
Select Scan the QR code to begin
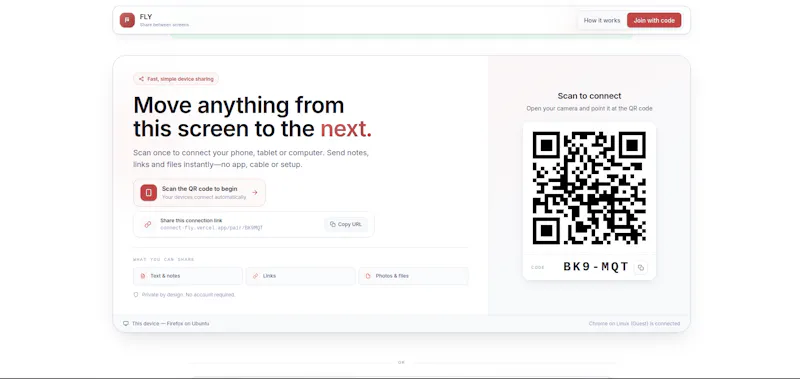pos(199,193)
